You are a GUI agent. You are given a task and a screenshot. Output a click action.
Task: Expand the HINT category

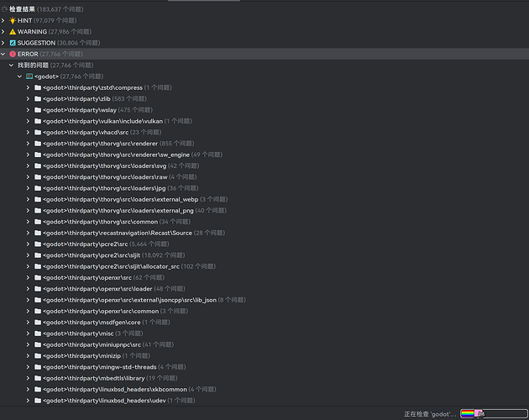(3, 21)
